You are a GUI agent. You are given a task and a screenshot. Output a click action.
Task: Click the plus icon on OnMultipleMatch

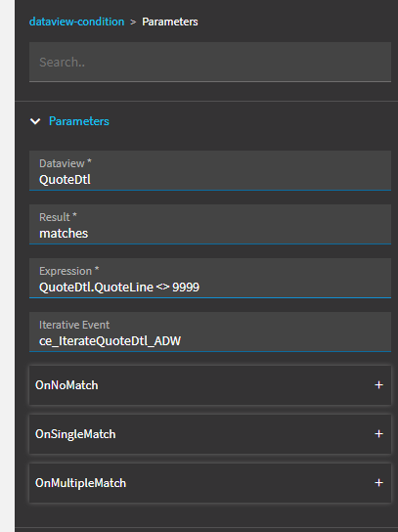(378, 482)
